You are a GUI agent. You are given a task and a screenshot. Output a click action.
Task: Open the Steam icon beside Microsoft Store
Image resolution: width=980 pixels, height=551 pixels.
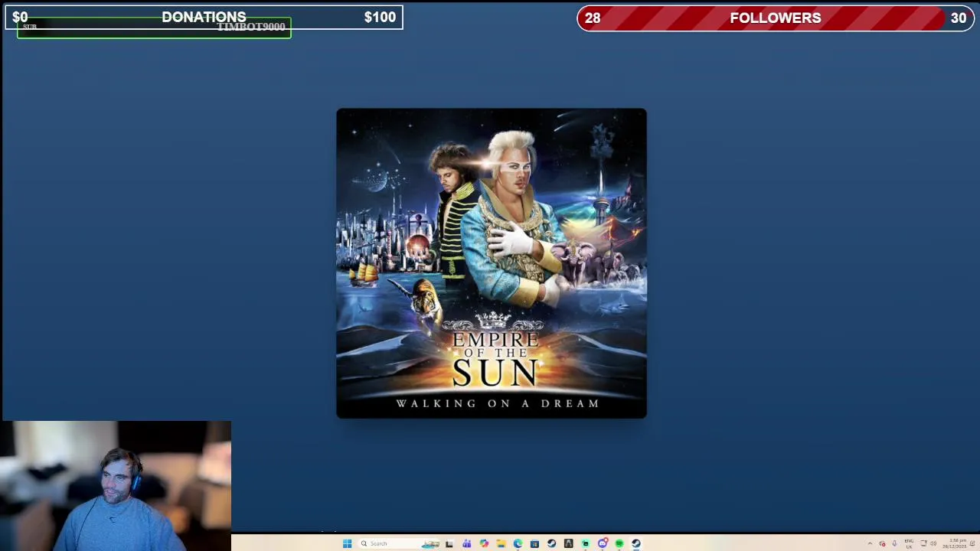click(551, 543)
